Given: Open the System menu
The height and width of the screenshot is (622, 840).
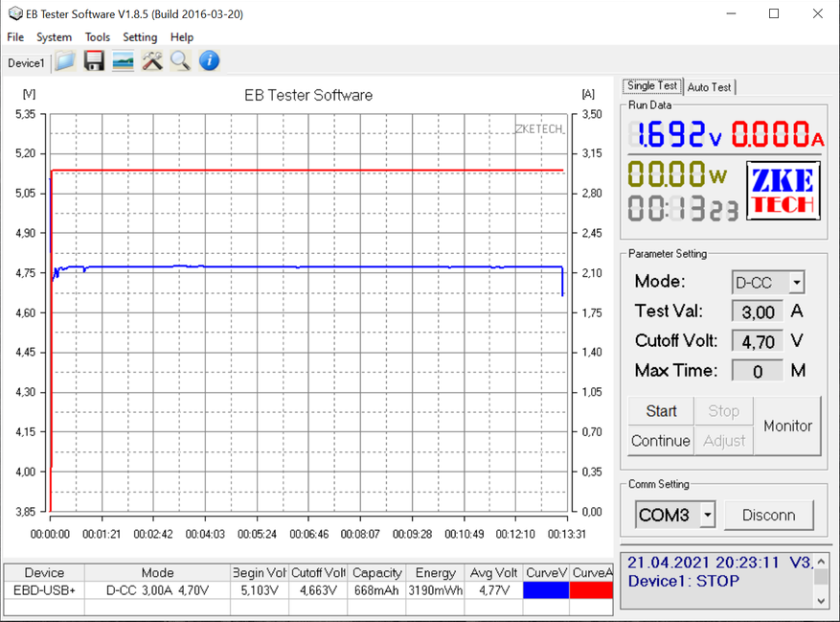Looking at the screenshot, I should pos(54,37).
